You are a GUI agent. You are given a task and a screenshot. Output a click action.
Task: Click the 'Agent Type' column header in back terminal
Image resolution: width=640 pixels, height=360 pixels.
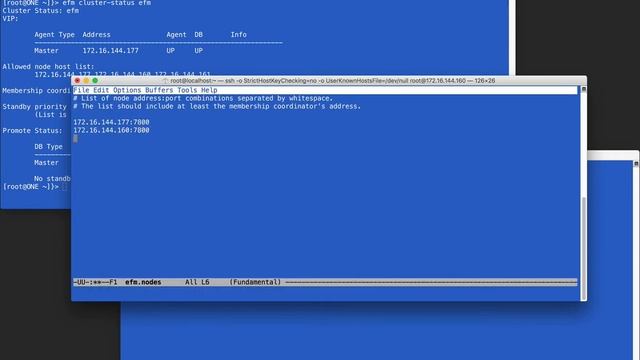[x=55, y=35]
